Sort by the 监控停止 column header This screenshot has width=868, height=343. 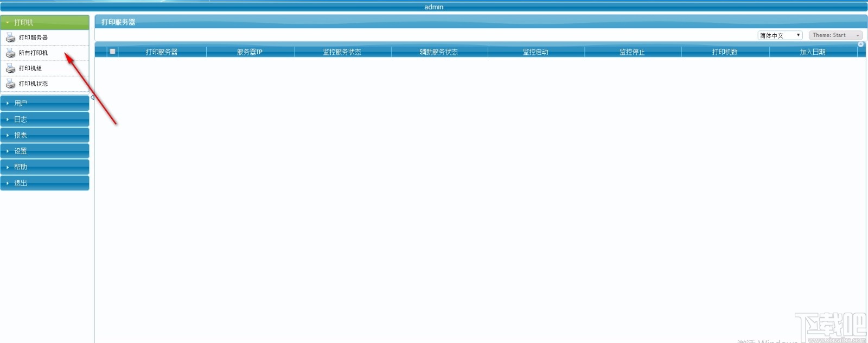click(x=633, y=52)
